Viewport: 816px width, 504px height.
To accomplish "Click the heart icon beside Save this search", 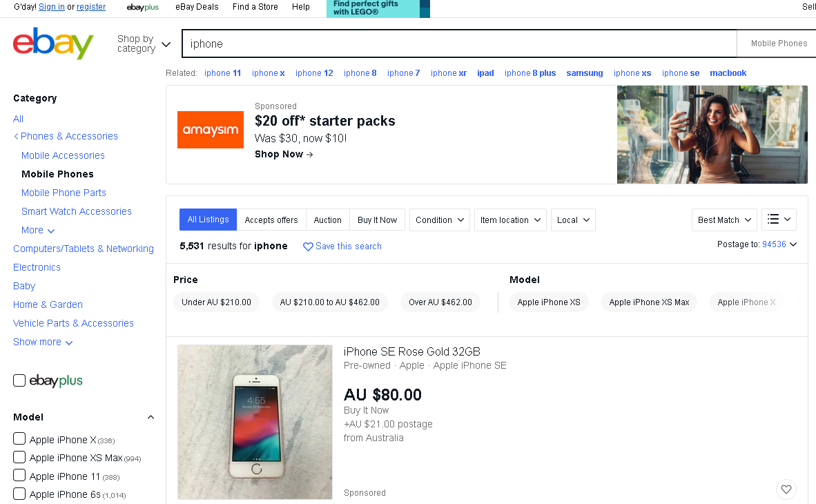I will (x=308, y=246).
